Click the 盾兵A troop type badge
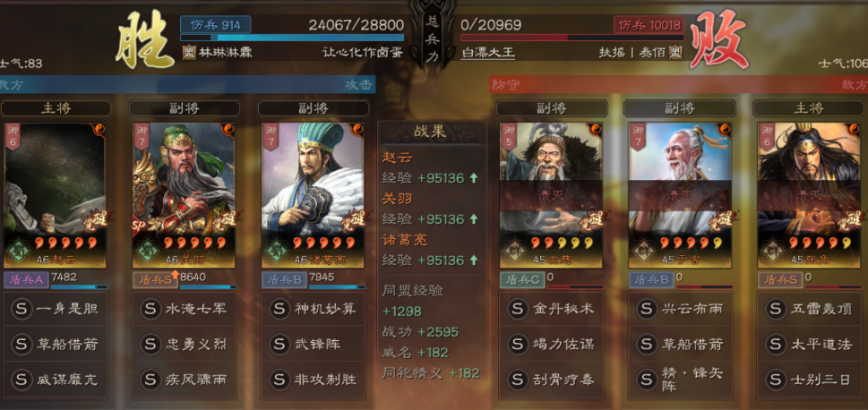868x410 pixels. pyautogui.click(x=26, y=279)
